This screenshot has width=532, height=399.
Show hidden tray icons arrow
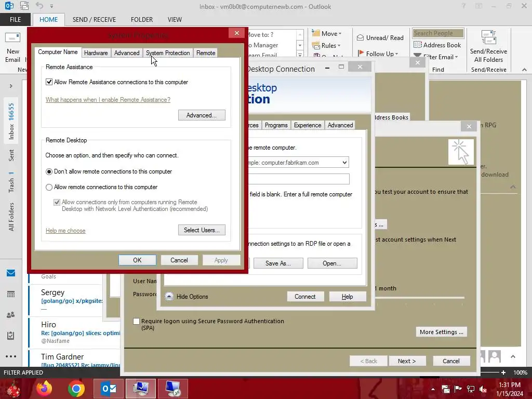(433, 389)
